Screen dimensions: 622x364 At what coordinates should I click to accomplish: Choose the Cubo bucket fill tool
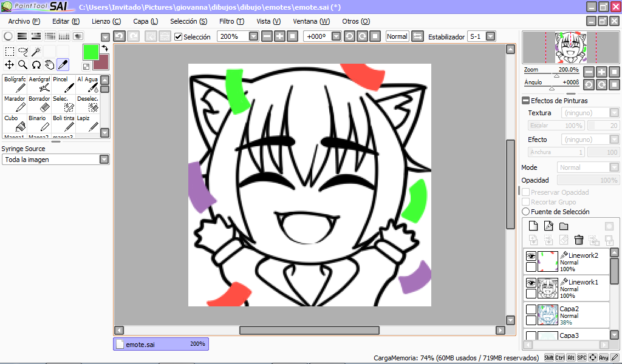[x=15, y=123]
